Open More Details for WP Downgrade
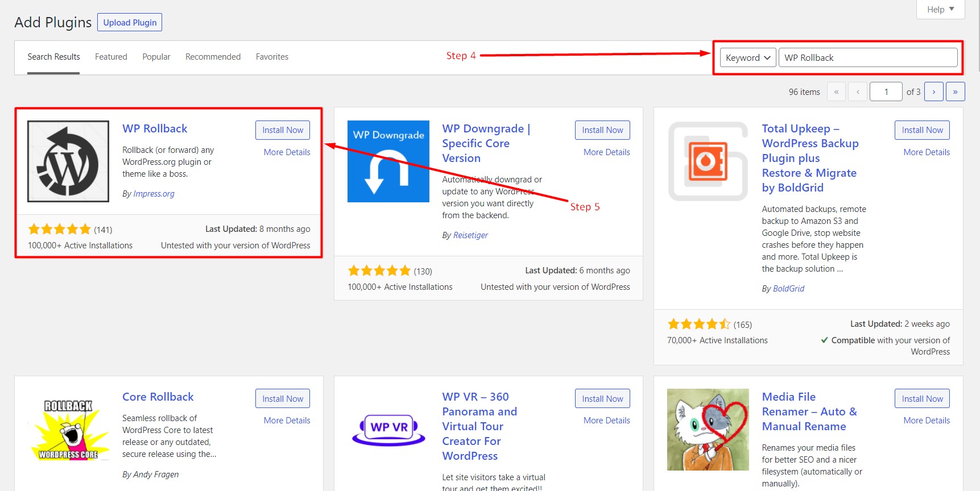The image size is (980, 491). pyautogui.click(x=606, y=152)
